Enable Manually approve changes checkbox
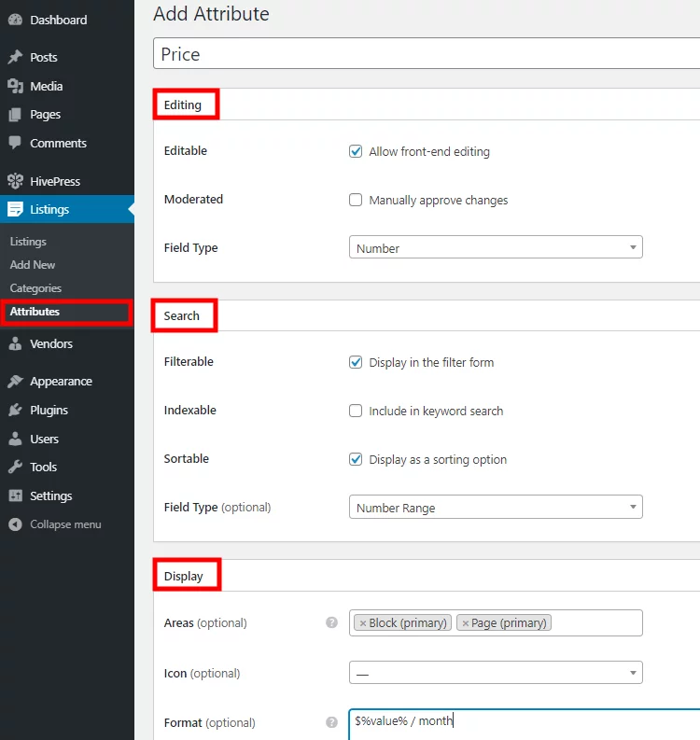This screenshot has width=700, height=740. pos(356,200)
